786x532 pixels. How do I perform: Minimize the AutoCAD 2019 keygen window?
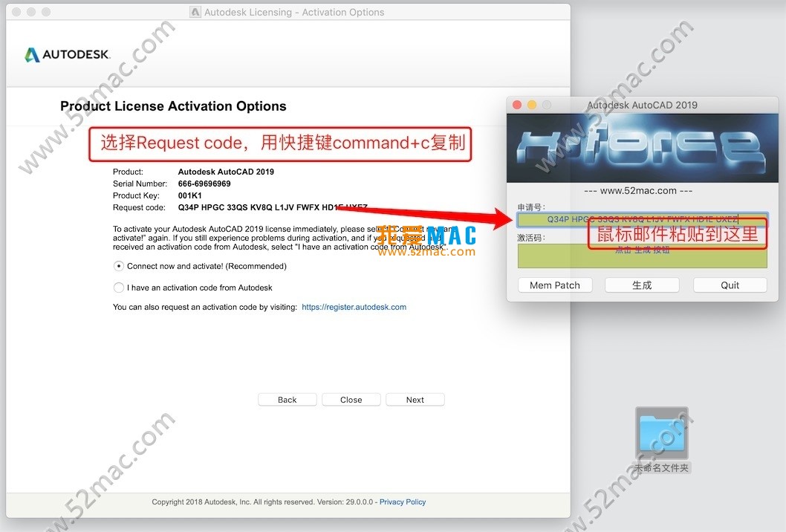(532, 105)
